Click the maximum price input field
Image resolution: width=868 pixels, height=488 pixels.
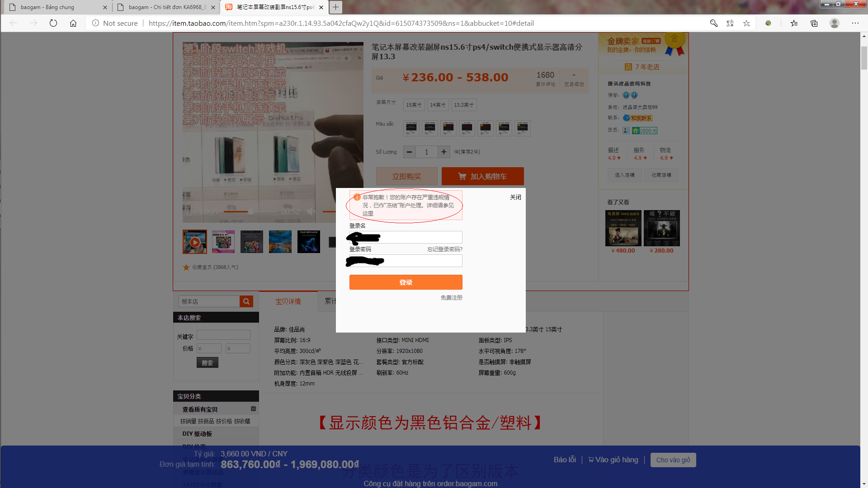pos(238,348)
